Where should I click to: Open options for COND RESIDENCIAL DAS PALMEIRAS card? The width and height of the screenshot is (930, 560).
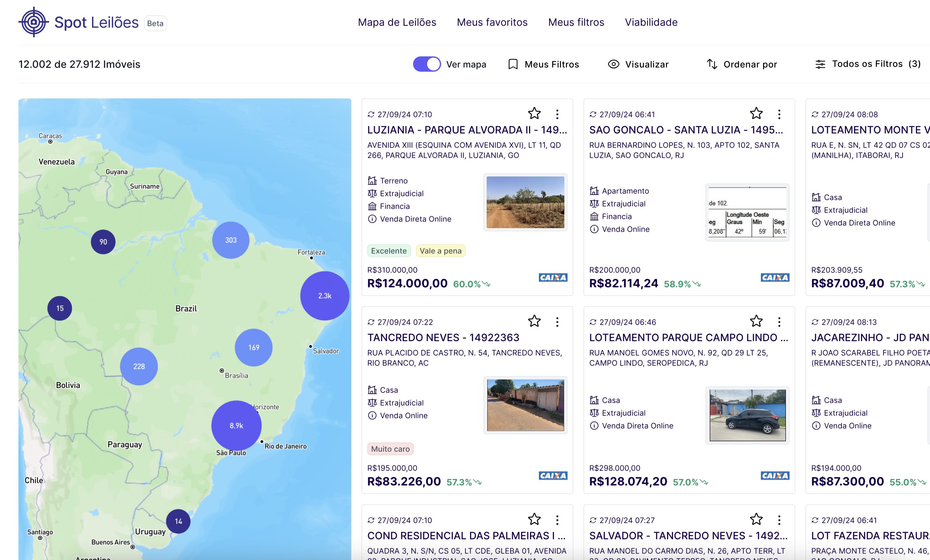click(x=557, y=520)
